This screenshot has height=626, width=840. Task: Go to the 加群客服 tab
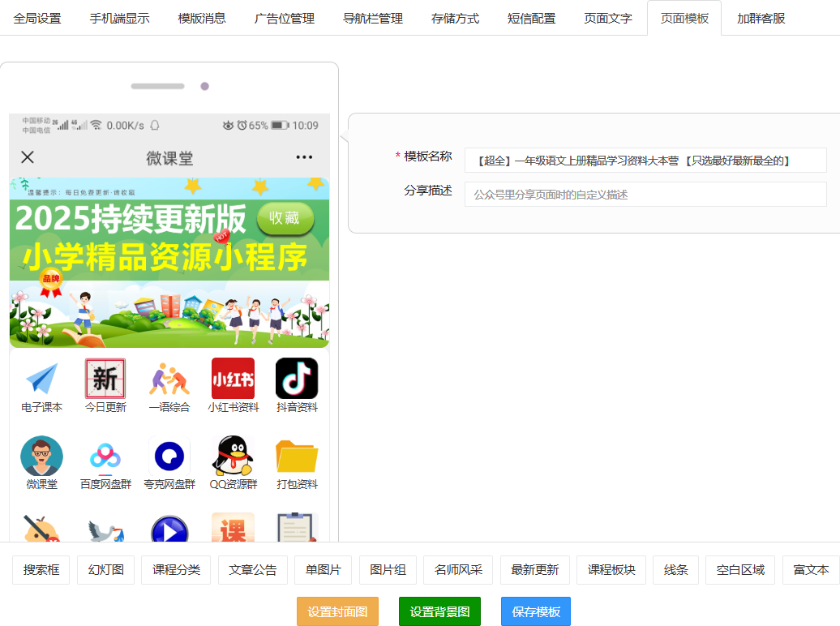click(761, 18)
